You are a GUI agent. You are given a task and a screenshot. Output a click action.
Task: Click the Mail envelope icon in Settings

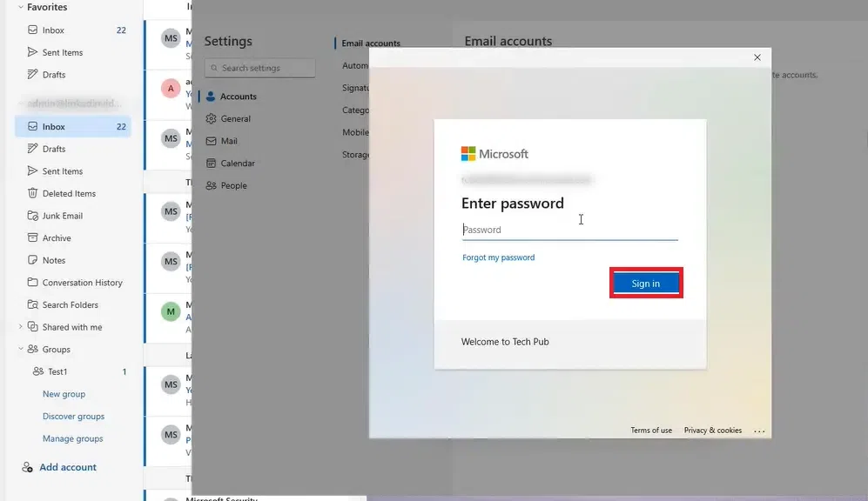(211, 141)
